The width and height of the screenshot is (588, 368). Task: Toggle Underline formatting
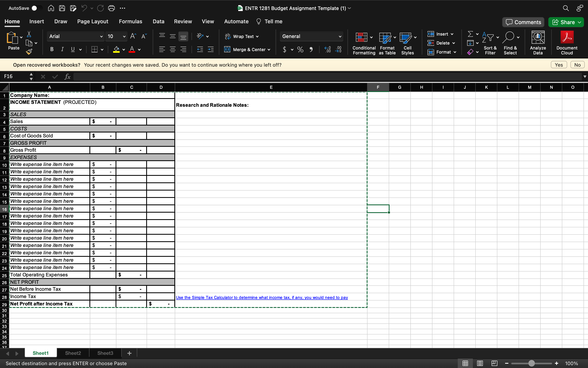pos(73,49)
